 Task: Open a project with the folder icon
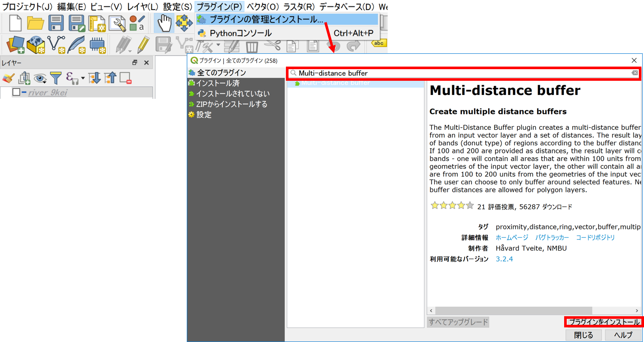click(x=36, y=23)
